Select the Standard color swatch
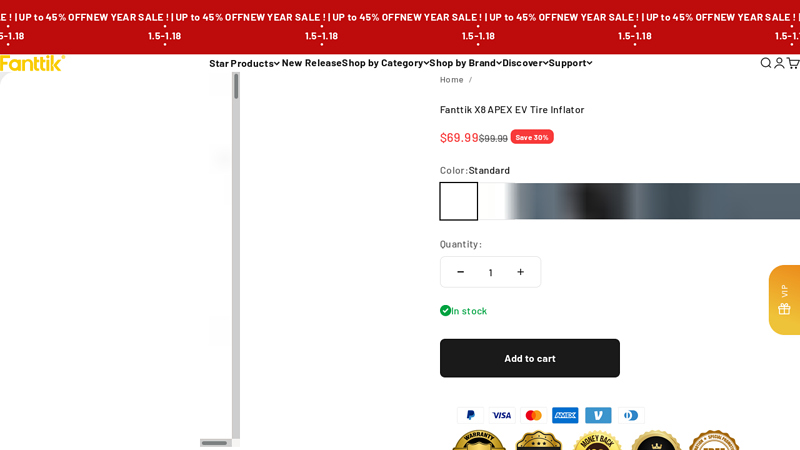800x450 pixels. [459, 201]
